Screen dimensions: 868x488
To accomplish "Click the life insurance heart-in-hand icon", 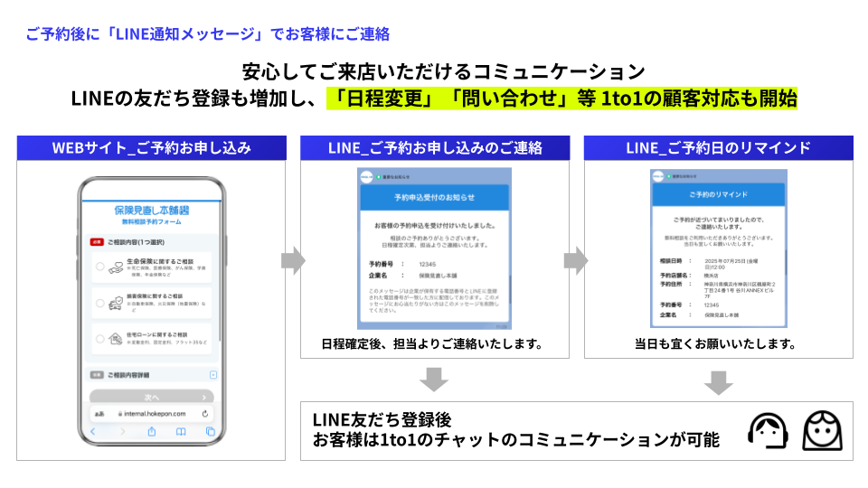I will pyautogui.click(x=116, y=267).
